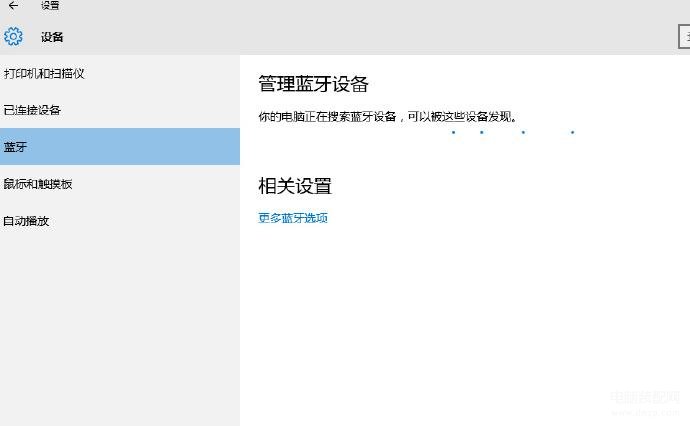Click the 设置 window title text
Screen dimensions: 690x426
tap(50, 5)
